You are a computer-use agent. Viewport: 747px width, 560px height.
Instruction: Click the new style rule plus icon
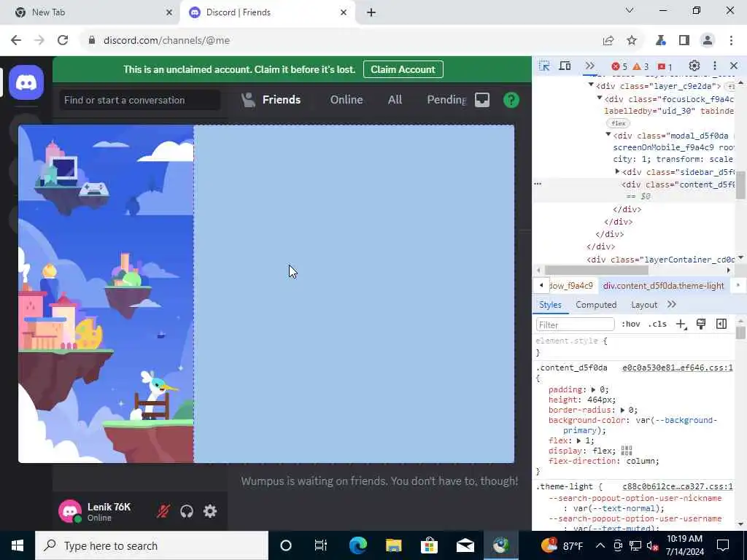[681, 324]
